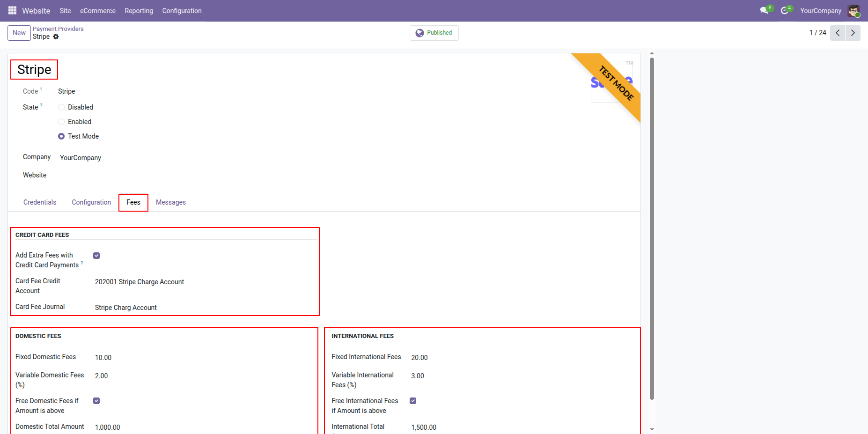The image size is (868, 434).
Task: Switch to the Messages tab
Action: (x=171, y=202)
